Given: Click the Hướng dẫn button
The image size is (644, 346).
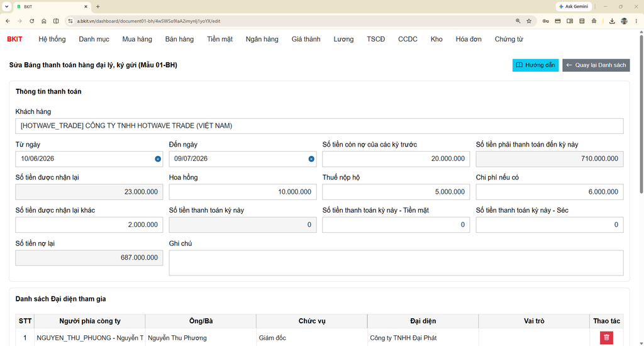Looking at the screenshot, I should (536, 65).
